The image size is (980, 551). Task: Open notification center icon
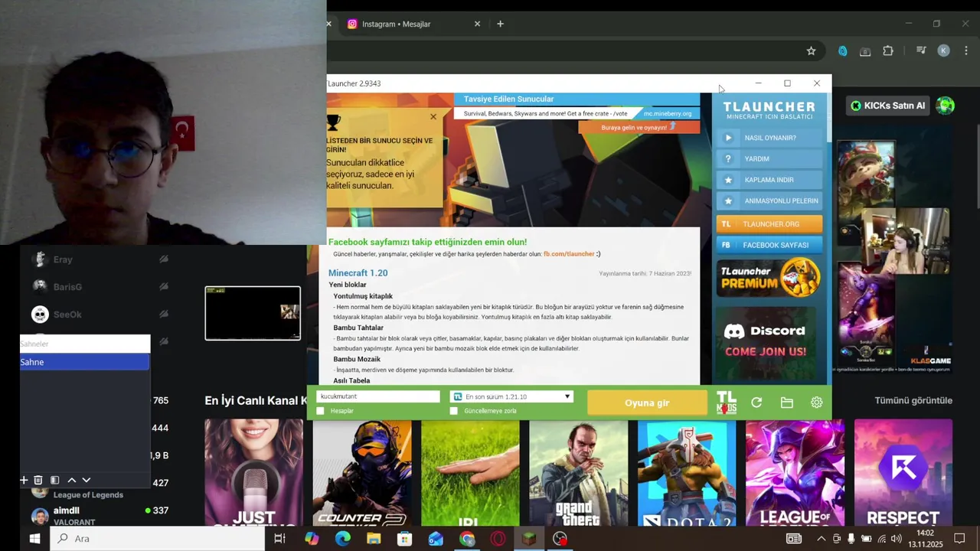coord(959,539)
